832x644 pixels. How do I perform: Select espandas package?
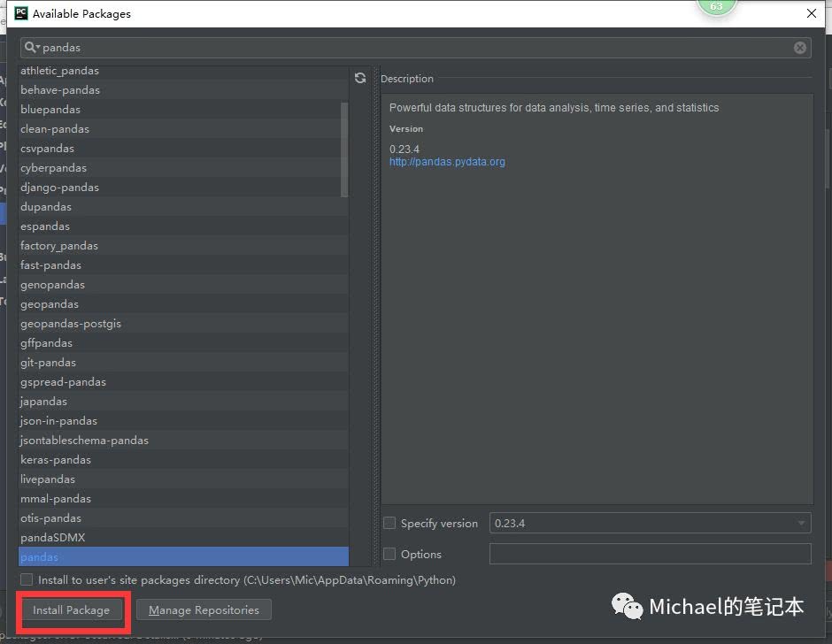pos(183,226)
